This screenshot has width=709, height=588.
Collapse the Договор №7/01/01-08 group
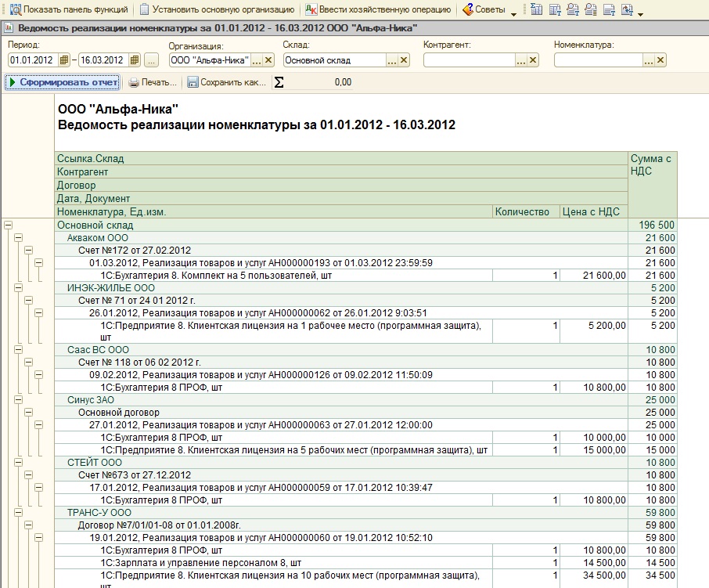(x=28, y=525)
